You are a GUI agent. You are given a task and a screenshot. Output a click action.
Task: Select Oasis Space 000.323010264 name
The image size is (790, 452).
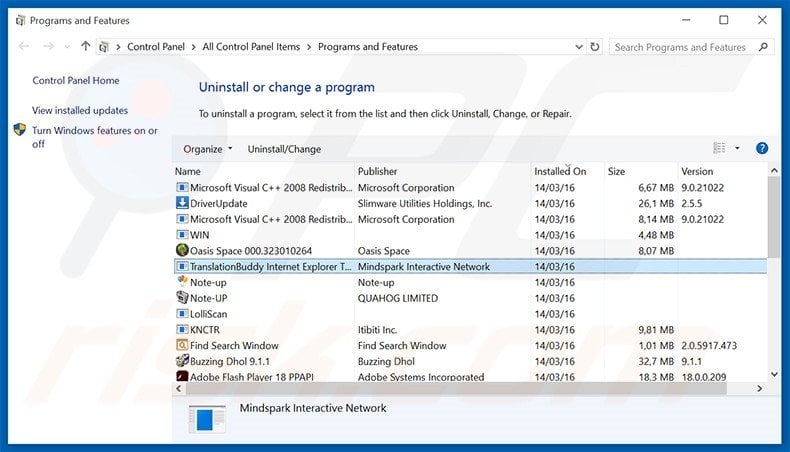click(x=251, y=250)
